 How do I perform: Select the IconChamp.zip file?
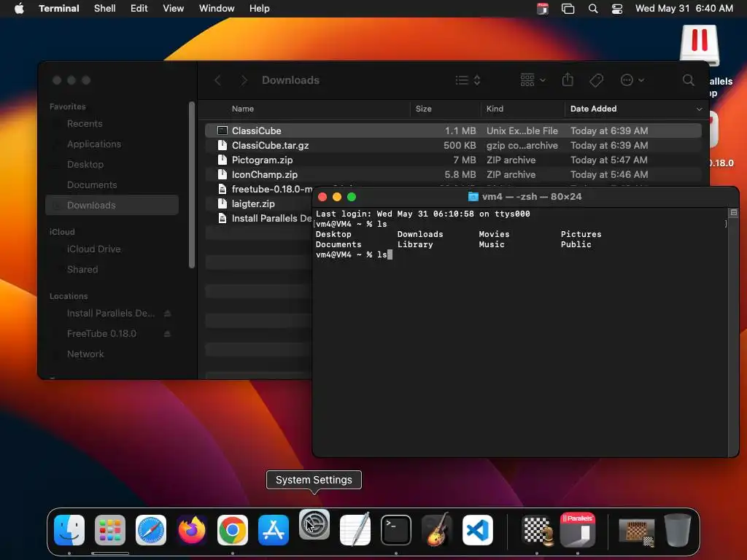click(x=453, y=174)
